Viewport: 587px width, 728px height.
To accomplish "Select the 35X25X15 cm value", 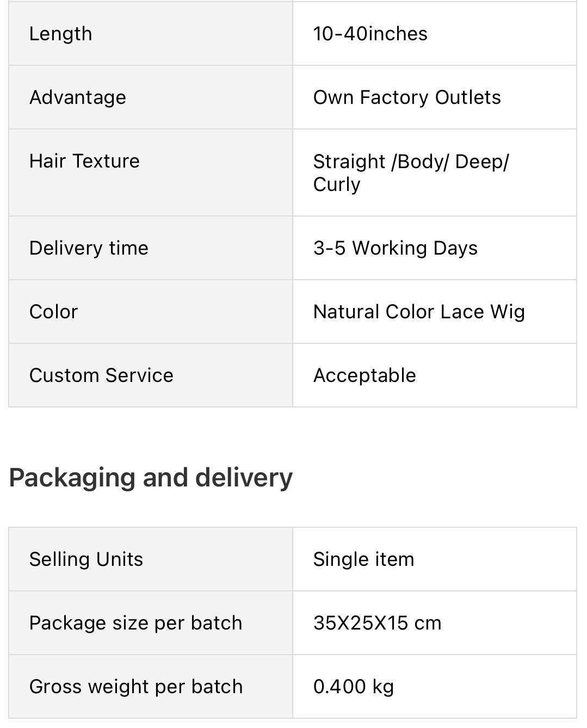I will pyautogui.click(x=377, y=623).
